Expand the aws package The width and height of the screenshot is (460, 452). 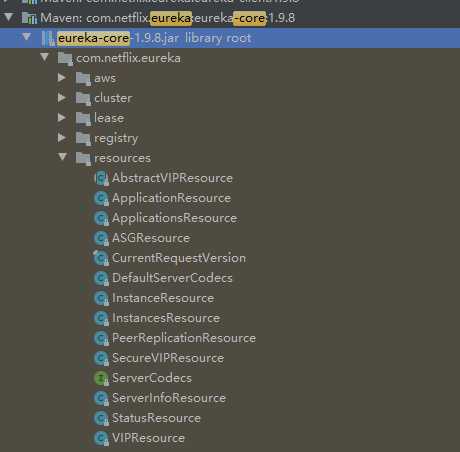[x=62, y=78]
